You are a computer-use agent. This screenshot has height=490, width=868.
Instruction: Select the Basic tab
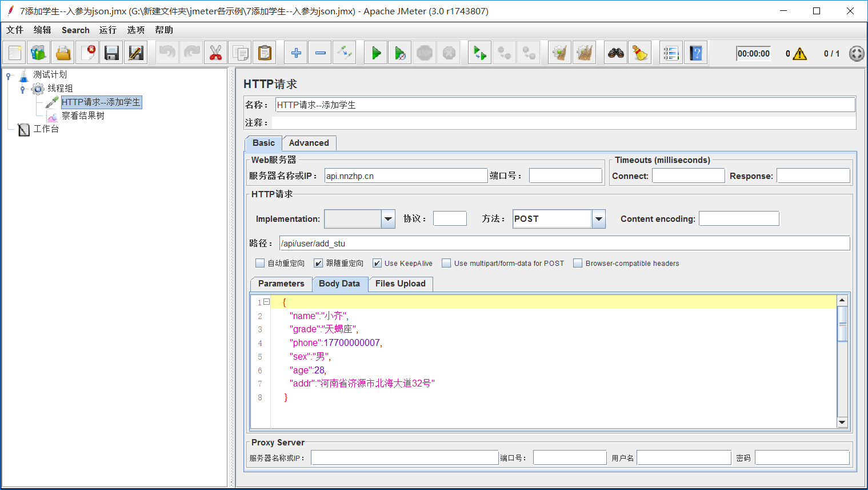(263, 143)
